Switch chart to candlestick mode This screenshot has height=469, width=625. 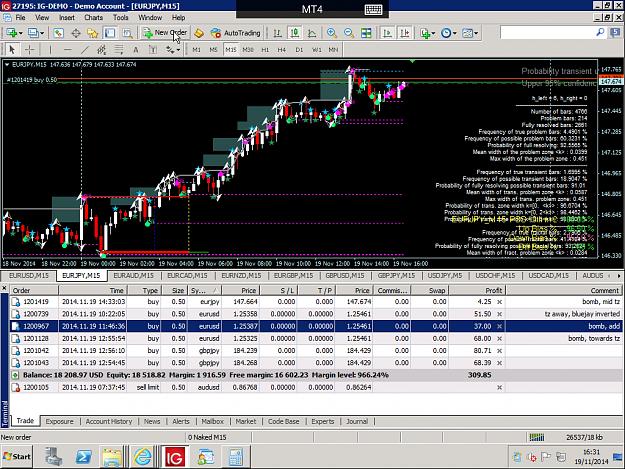(x=295, y=33)
